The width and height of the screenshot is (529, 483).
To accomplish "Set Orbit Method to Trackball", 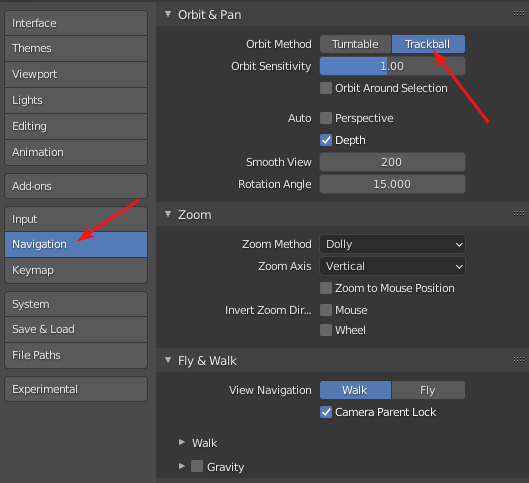I will [428, 44].
